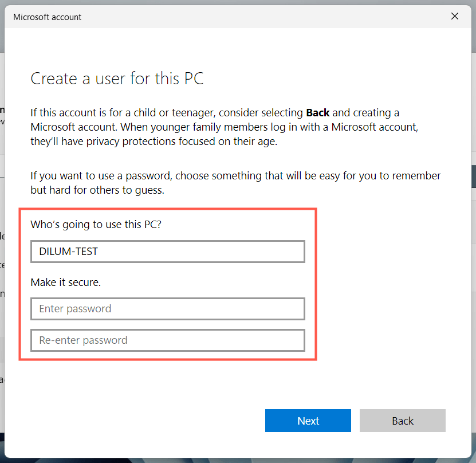The image size is (476, 463).
Task: Select the Re-enter password field
Action: pos(167,340)
